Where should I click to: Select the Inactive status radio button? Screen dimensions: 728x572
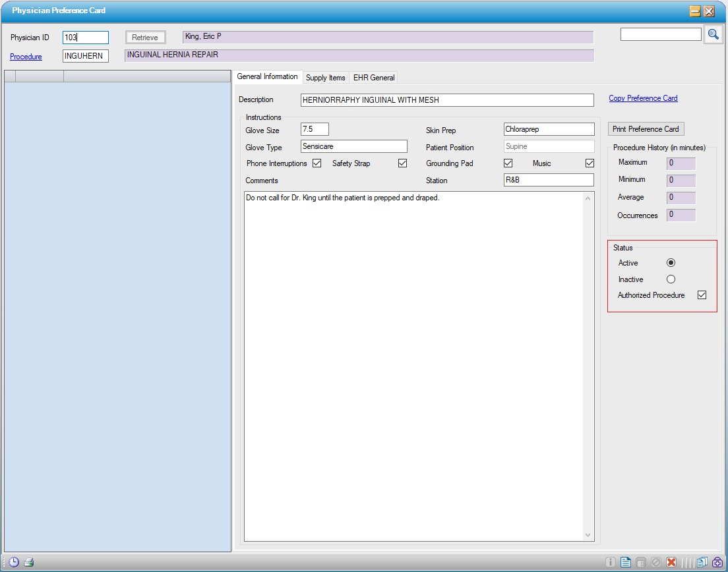(671, 279)
